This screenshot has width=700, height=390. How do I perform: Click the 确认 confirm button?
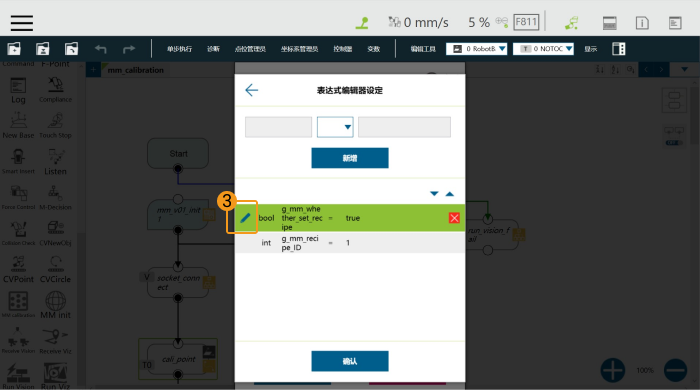350,361
